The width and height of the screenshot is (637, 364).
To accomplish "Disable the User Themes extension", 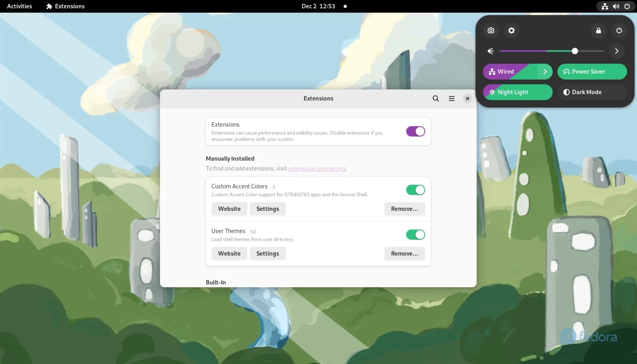I will click(416, 234).
